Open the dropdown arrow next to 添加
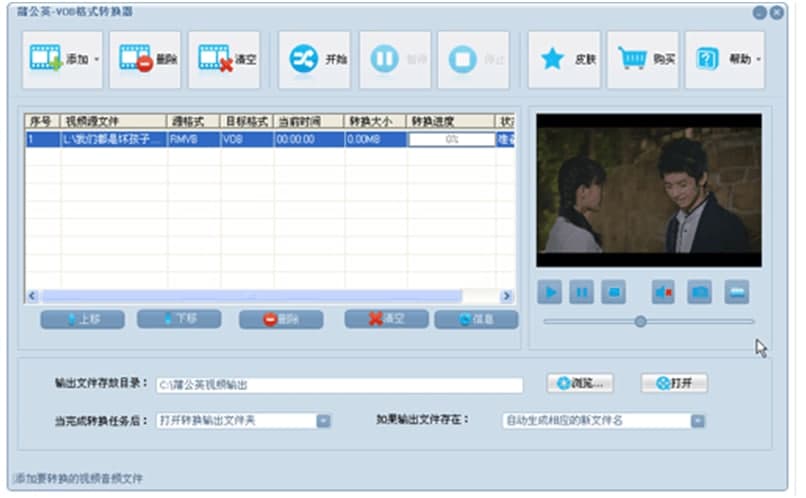The width and height of the screenshot is (806, 498). tap(97, 60)
